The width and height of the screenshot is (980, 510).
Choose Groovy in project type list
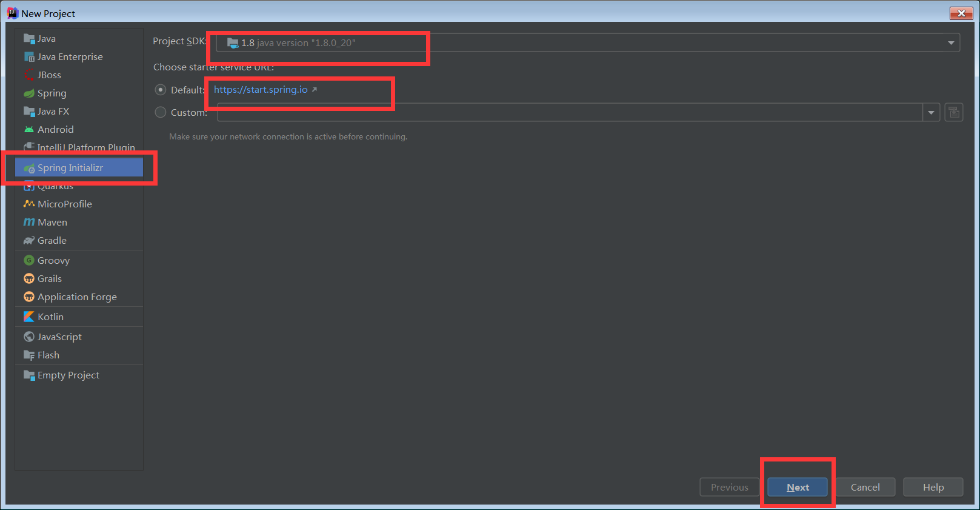click(79, 261)
